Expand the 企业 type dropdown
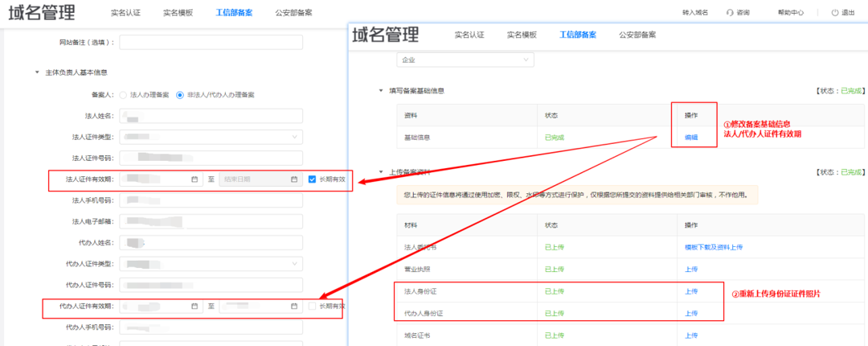This screenshot has width=868, height=346. click(465, 60)
